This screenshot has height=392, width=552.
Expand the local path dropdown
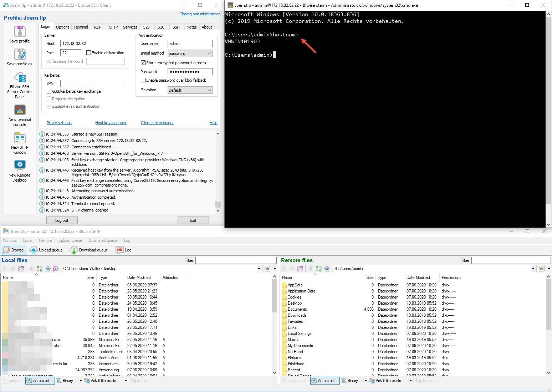pyautogui.click(x=259, y=269)
